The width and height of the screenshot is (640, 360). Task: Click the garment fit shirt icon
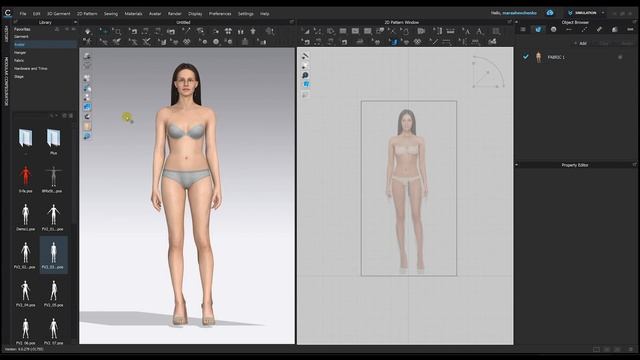point(253,31)
